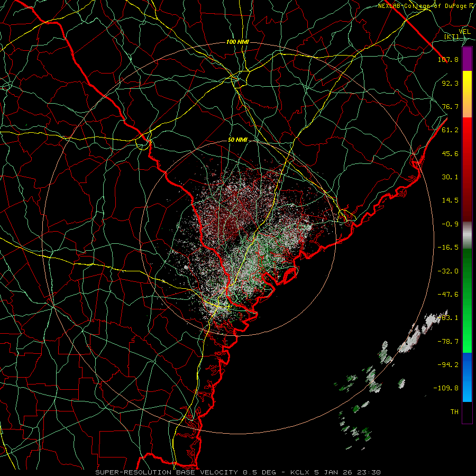Click the "VEL" legend heading
This screenshot has width=476, height=476.
464,32
